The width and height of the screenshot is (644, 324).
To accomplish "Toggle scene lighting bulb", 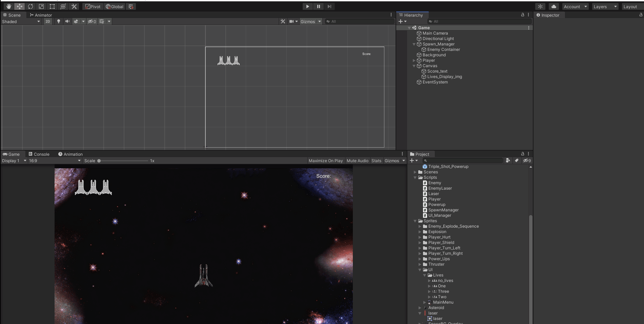I will click(59, 21).
